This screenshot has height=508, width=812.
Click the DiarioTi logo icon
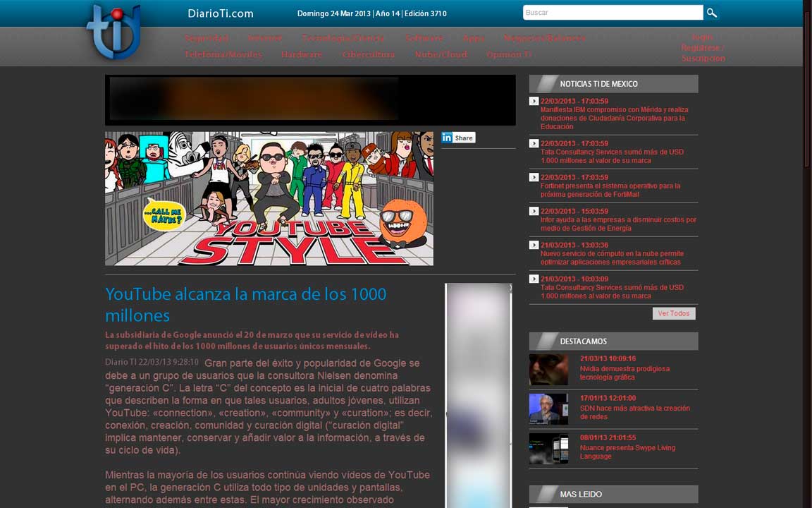pos(114,31)
